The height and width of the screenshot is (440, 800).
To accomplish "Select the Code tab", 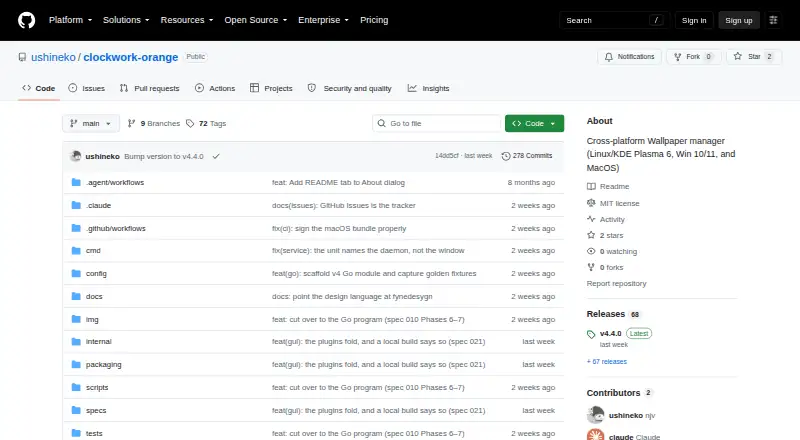I will [39, 88].
